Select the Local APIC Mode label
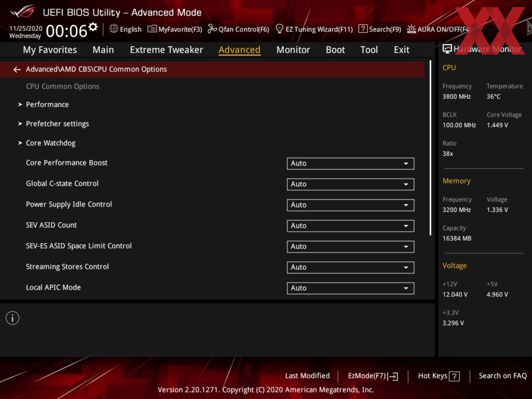Screen dimensions: 532x399 click(x=53, y=287)
